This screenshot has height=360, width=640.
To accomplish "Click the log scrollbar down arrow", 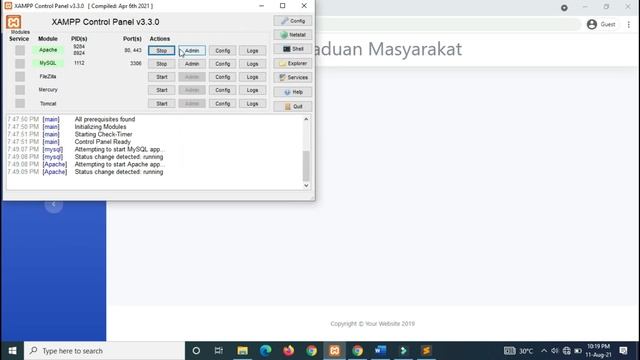I will click(x=306, y=186).
